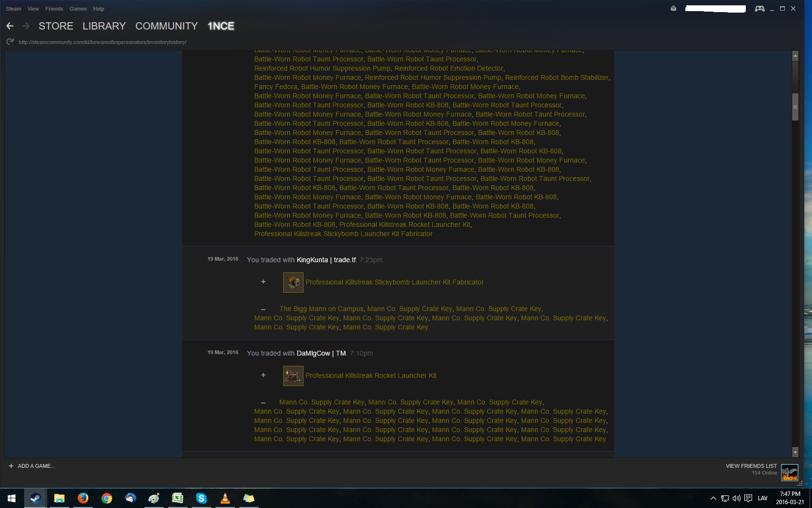Go to the STORE tab
The image size is (812, 508).
coord(56,26)
